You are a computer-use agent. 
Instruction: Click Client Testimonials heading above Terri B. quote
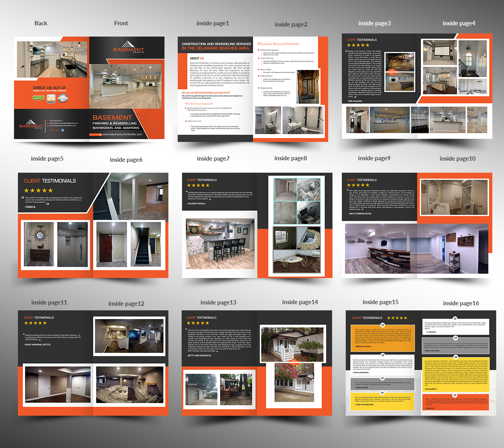click(x=50, y=181)
